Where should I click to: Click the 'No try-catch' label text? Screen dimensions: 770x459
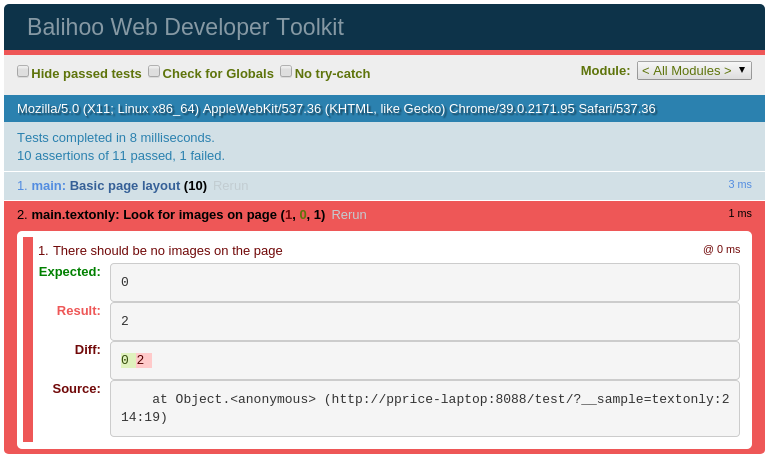tap(332, 74)
